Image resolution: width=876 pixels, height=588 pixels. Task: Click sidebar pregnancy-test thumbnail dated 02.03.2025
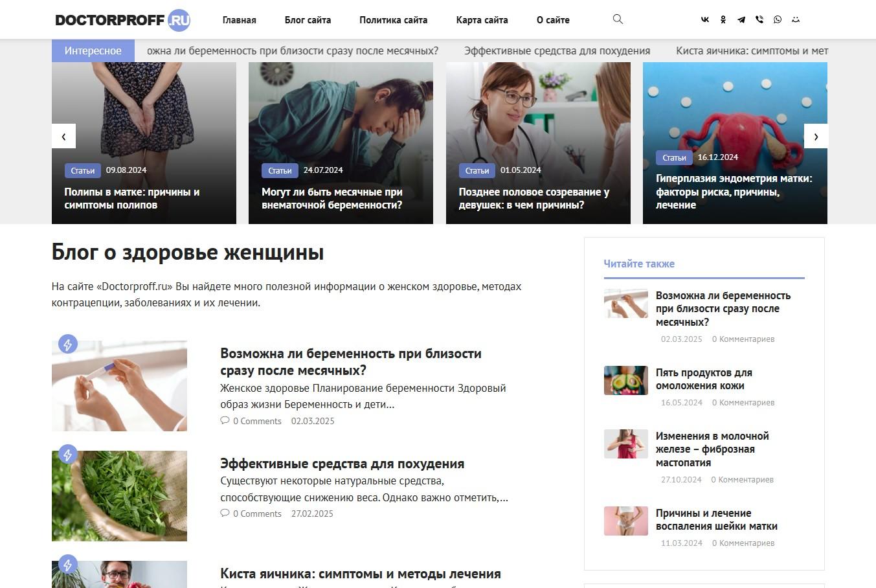626,303
